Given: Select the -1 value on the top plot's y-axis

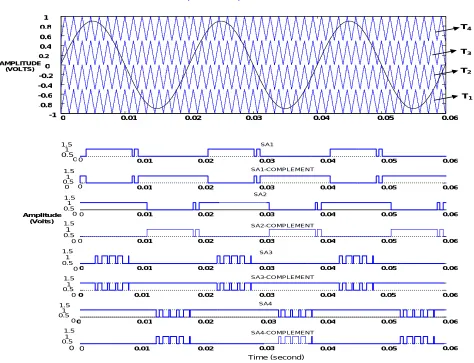Looking at the screenshot, I should 53,115.
